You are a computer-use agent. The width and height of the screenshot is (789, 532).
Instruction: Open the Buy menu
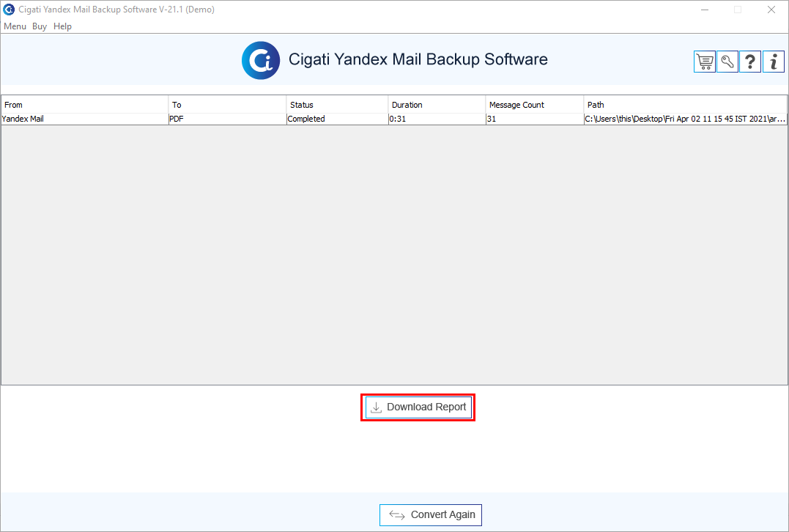pyautogui.click(x=40, y=26)
